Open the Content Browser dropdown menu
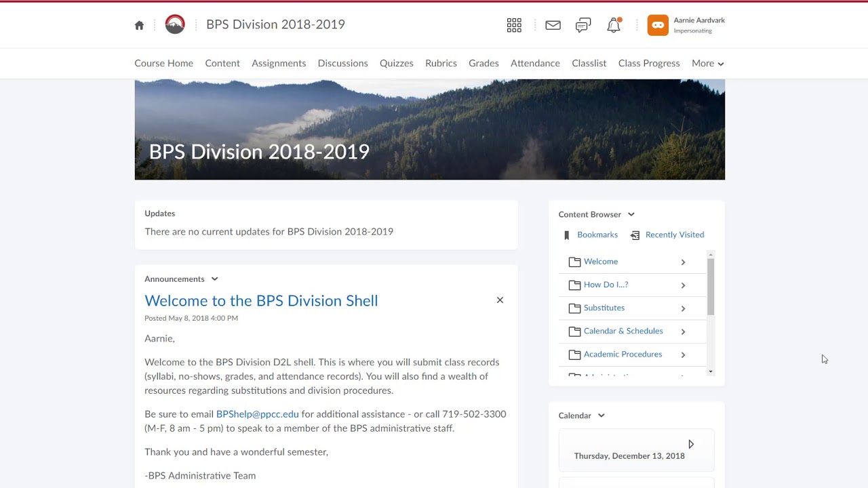The image size is (868, 488). (x=631, y=214)
